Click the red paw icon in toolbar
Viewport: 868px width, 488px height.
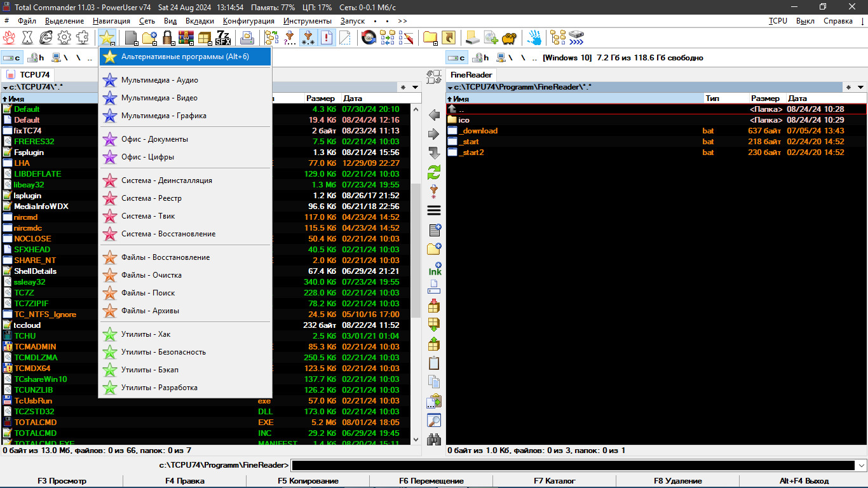pyautogui.click(x=9, y=37)
